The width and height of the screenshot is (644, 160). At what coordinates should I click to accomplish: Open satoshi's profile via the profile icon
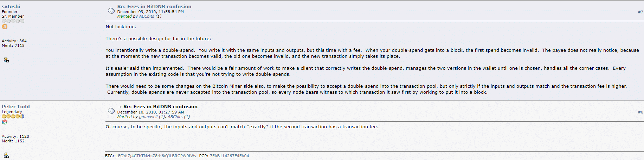click(x=6, y=60)
